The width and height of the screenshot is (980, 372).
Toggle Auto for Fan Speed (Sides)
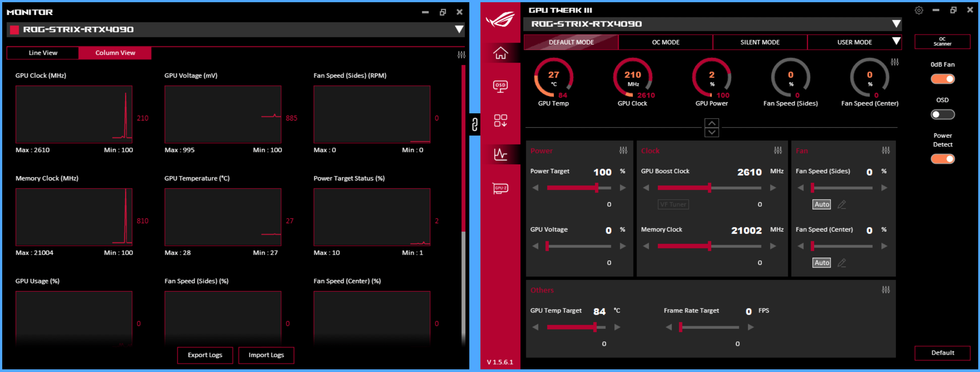(822, 204)
